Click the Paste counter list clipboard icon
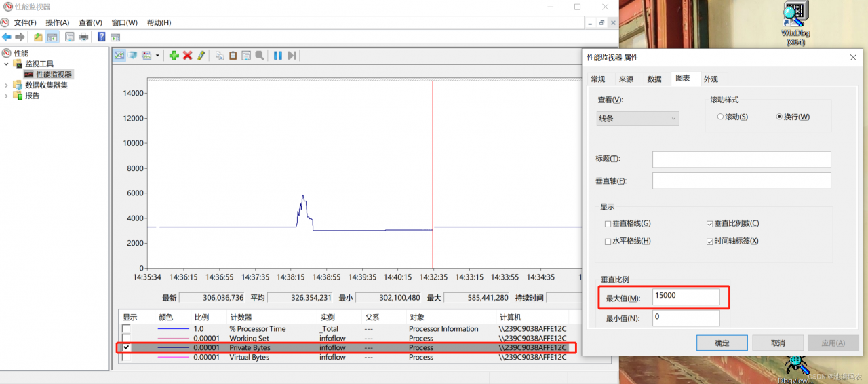The width and height of the screenshot is (868, 384). tap(233, 56)
